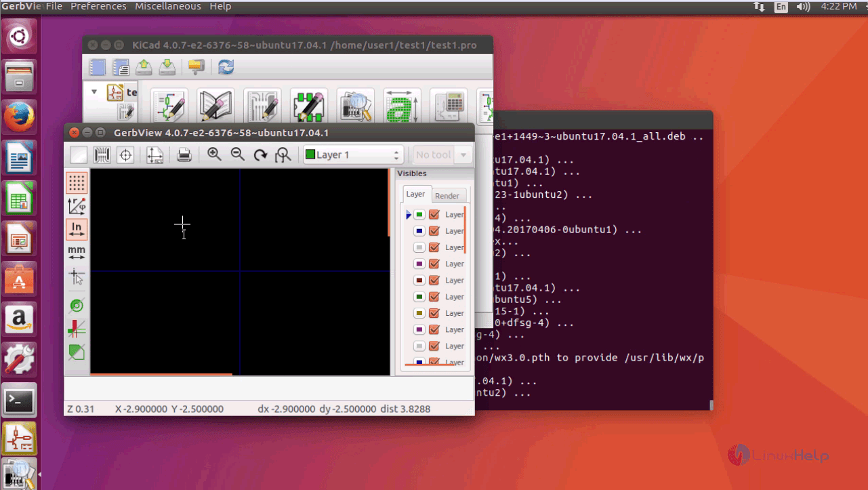Image resolution: width=868 pixels, height=490 pixels.
Task: Click the clock showing 4:22 PM
Action: tap(839, 6)
